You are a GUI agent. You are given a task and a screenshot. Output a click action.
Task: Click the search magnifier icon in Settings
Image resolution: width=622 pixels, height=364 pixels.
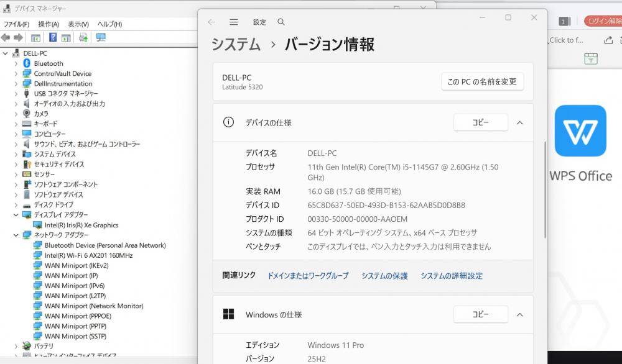(281, 22)
